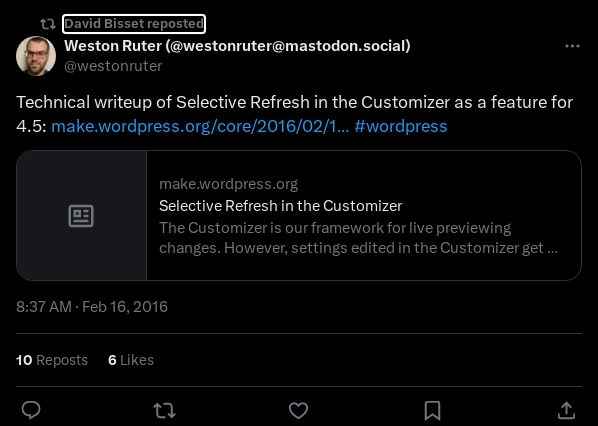The height and width of the screenshot is (426, 598).
Task: Follow the make.wordpress.org/core/2016 link
Action: pos(200,126)
